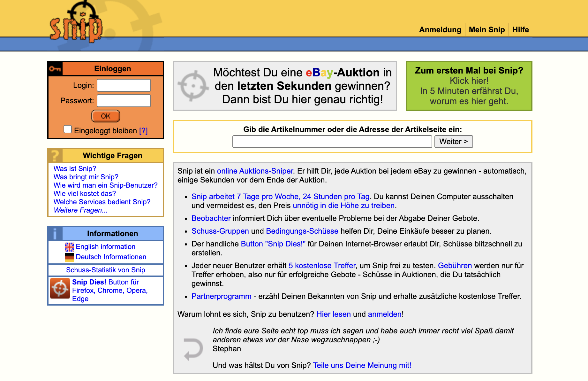
Task: Enable the Eingeloggt bleiben checkbox
Action: pyautogui.click(x=68, y=129)
